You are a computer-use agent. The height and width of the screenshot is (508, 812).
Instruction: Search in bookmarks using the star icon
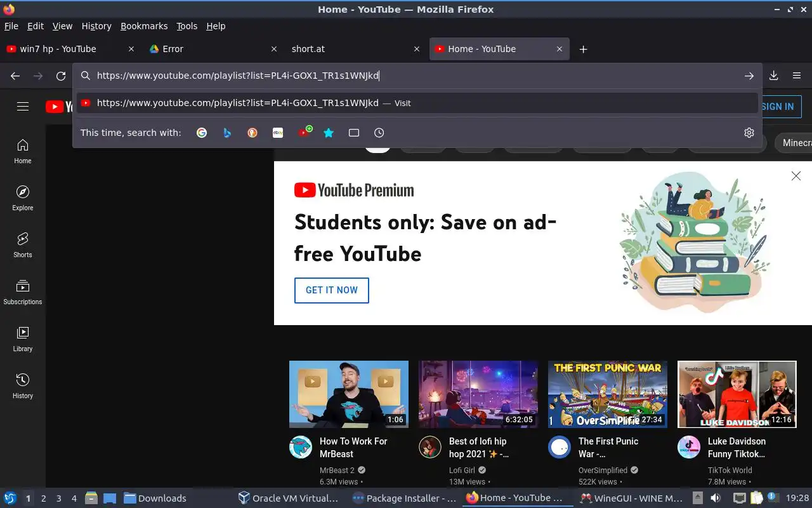point(329,133)
